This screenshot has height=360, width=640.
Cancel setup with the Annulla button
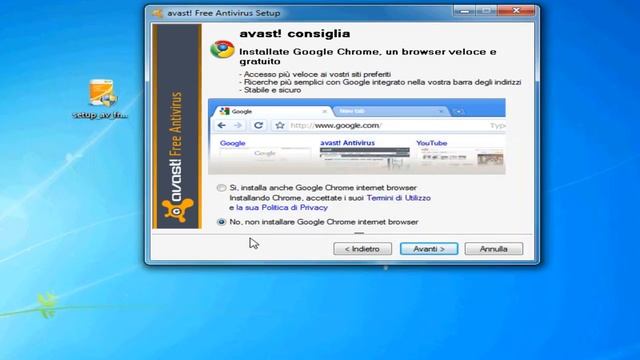(493, 249)
